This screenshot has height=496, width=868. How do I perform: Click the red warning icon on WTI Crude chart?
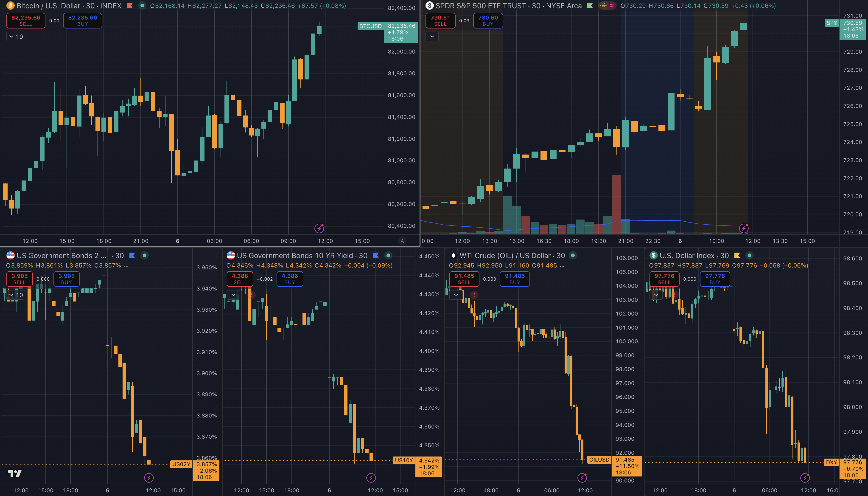tap(474, 295)
